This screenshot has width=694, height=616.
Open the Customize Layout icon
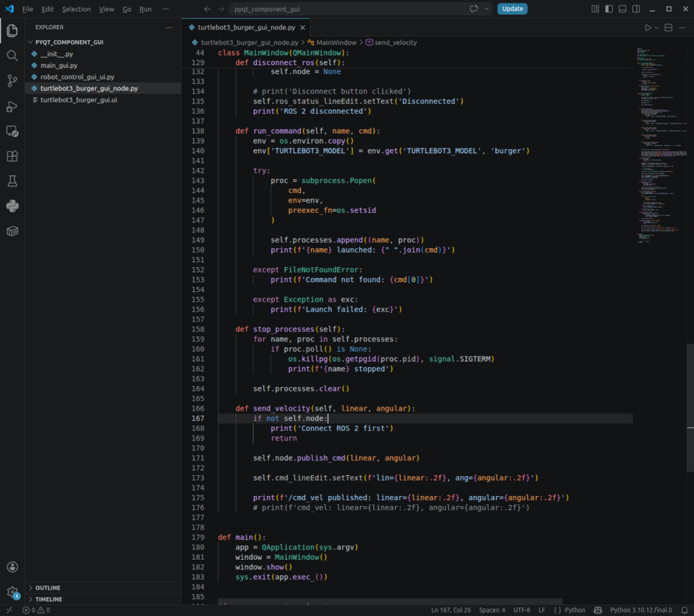point(595,9)
